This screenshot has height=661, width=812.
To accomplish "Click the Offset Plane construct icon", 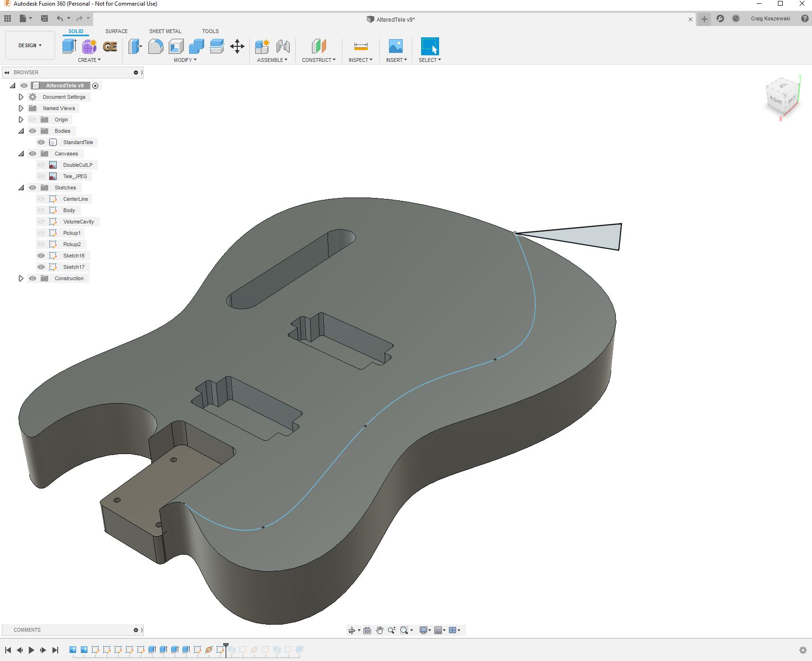I will pyautogui.click(x=319, y=46).
